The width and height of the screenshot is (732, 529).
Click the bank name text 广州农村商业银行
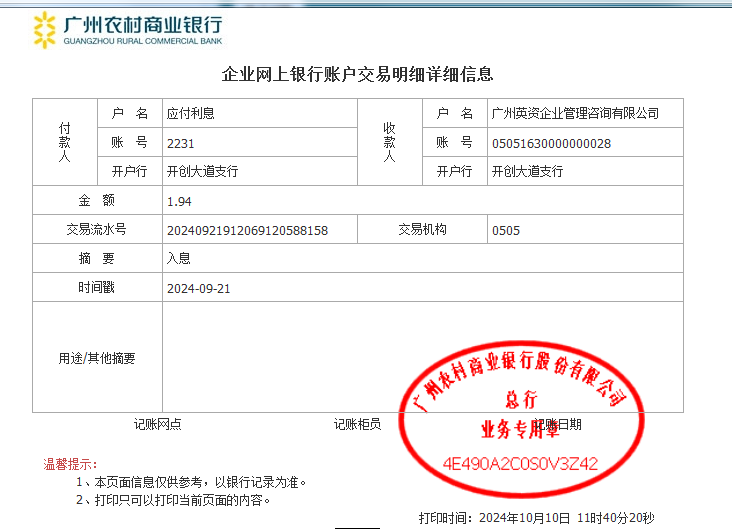click(143, 25)
